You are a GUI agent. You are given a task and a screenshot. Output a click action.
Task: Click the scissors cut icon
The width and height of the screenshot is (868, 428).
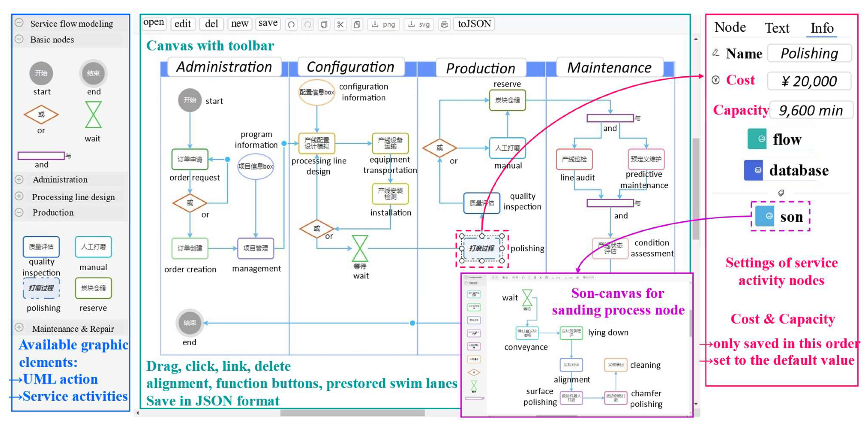[340, 25]
